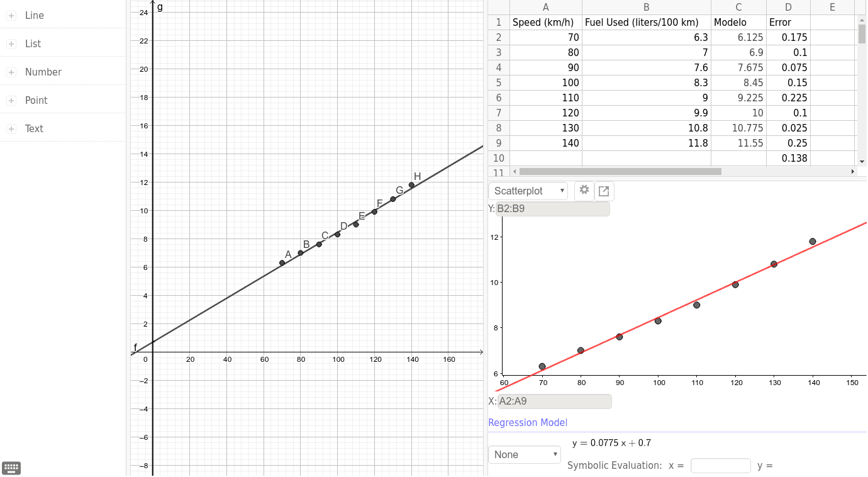This screenshot has height=477, width=868.
Task: Click the spreadsheet scroll up arrow
Action: click(x=862, y=20)
